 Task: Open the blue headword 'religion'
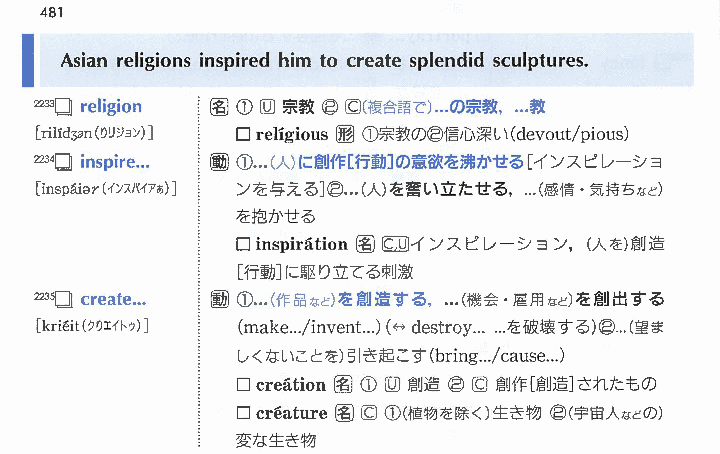coord(110,107)
